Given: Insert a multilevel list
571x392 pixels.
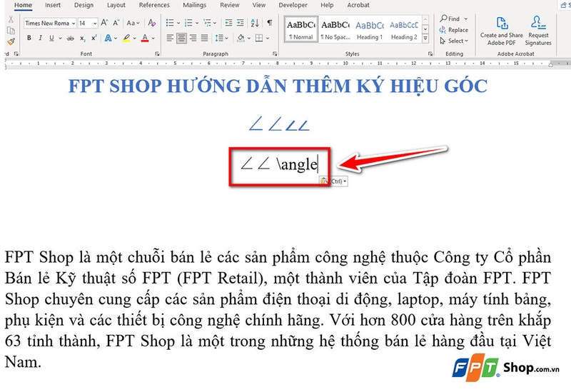Looking at the screenshot, I should tap(207, 23).
